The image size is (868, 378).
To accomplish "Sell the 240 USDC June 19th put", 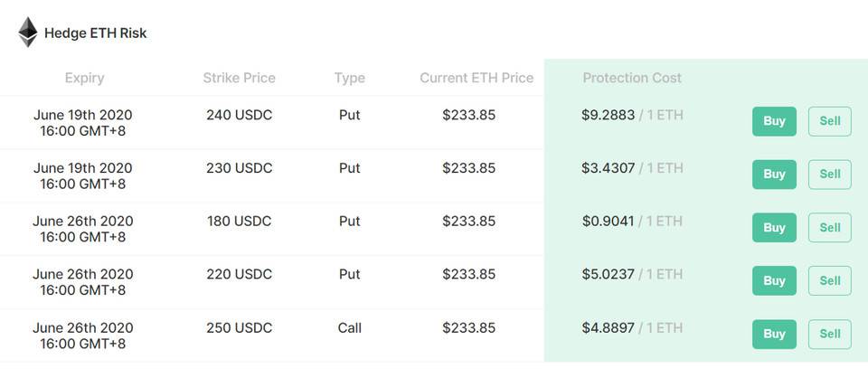I will click(829, 121).
